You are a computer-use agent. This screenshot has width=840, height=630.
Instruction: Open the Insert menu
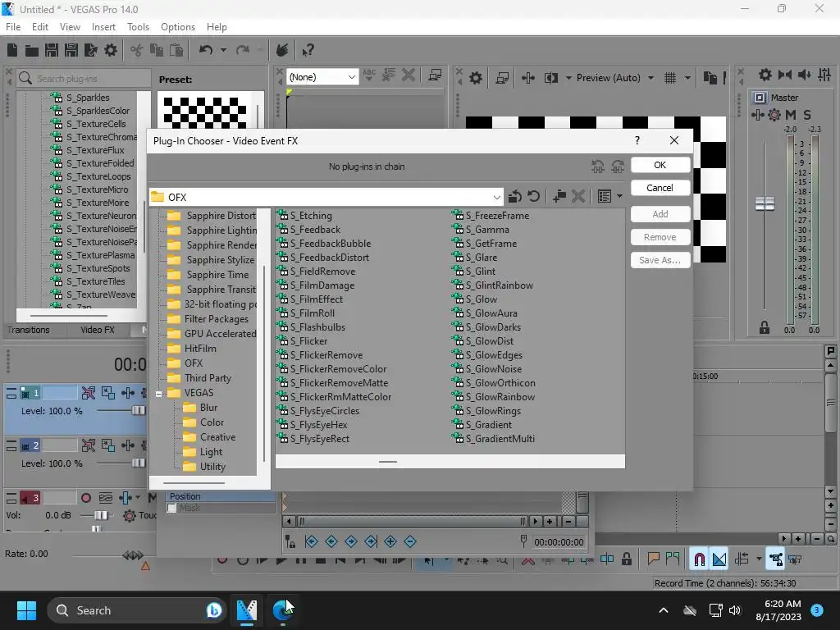(x=103, y=27)
